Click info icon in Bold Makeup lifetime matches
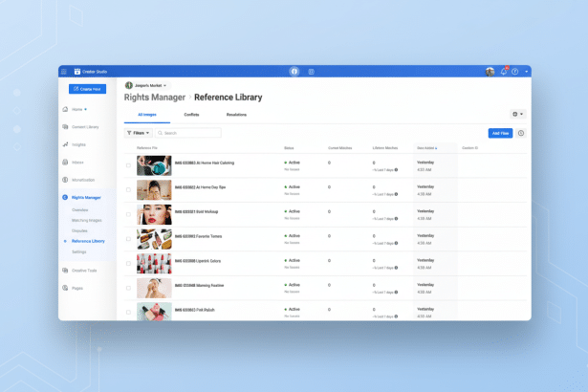The width and height of the screenshot is (588, 392). coord(396,219)
